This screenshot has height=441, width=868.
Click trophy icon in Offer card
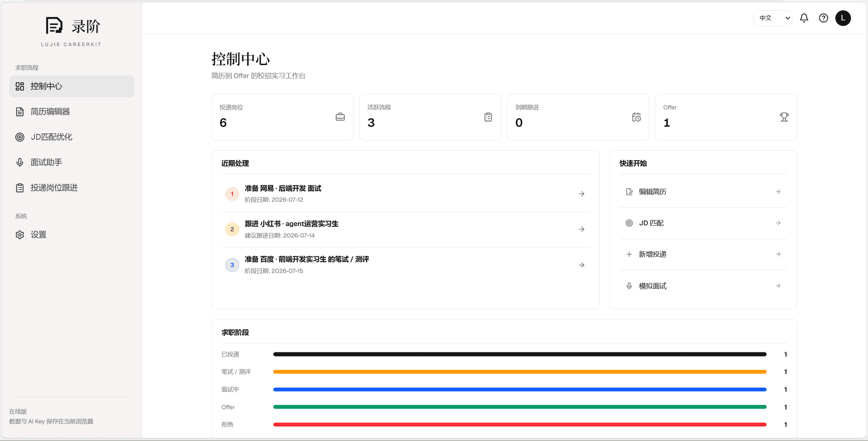tap(784, 117)
